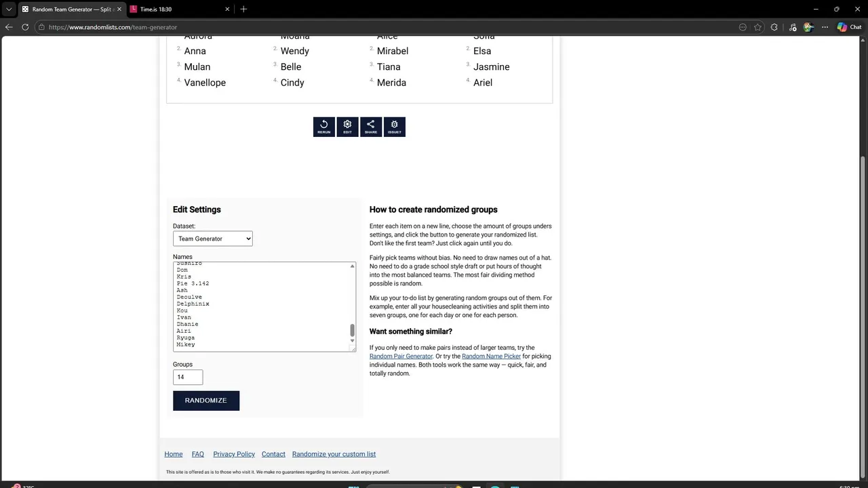Viewport: 868px width, 488px height.
Task: Switch to the Time.is 18:30 tab
Action: (x=180, y=9)
